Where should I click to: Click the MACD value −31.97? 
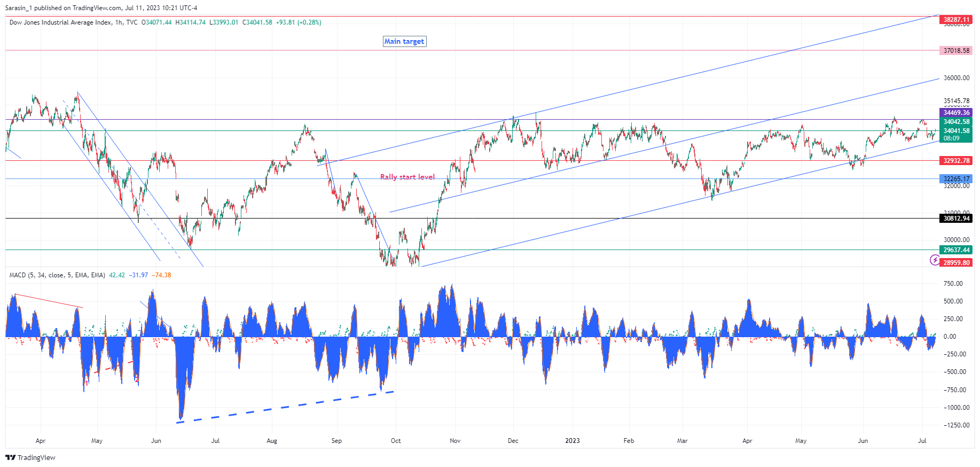tap(138, 275)
